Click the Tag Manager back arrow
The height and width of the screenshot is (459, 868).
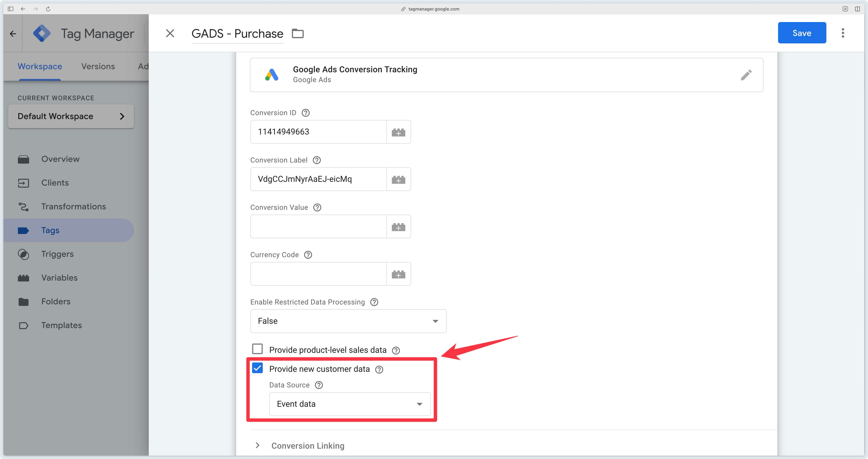(13, 33)
